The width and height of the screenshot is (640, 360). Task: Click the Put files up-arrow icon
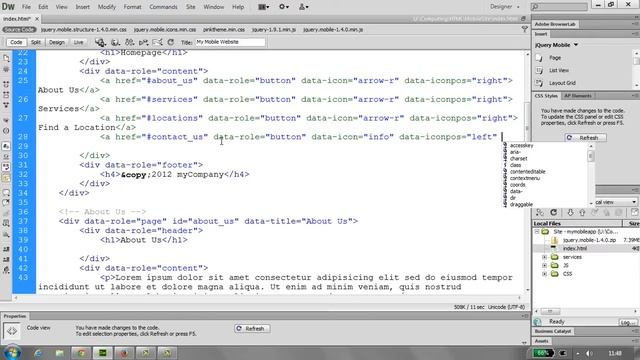click(582, 213)
